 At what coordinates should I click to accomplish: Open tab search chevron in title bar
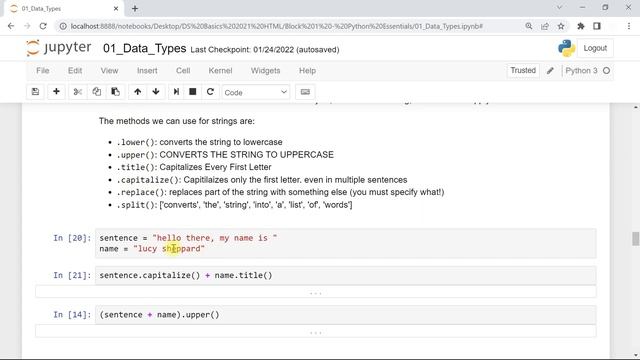click(560, 7)
